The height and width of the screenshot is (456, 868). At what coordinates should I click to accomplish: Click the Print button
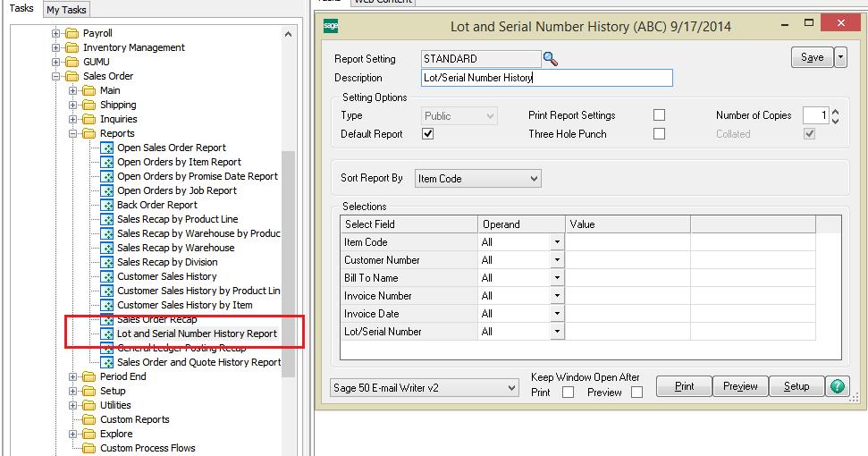[684, 386]
